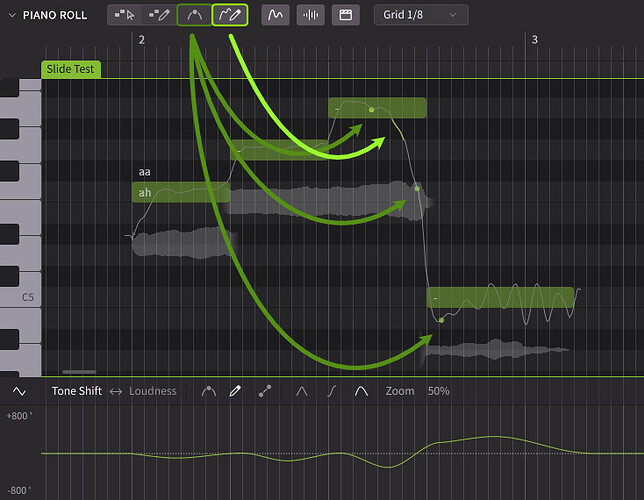
Task: Collapse the Piano Roll panel chevron
Action: 12,15
